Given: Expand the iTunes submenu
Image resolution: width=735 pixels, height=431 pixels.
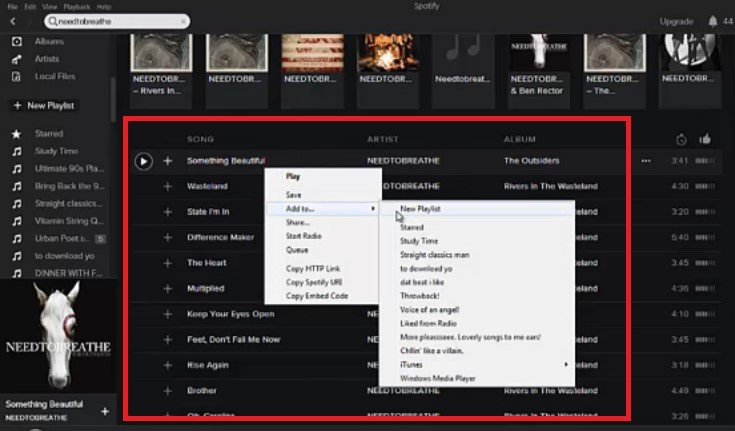Looking at the screenshot, I should tap(477, 365).
